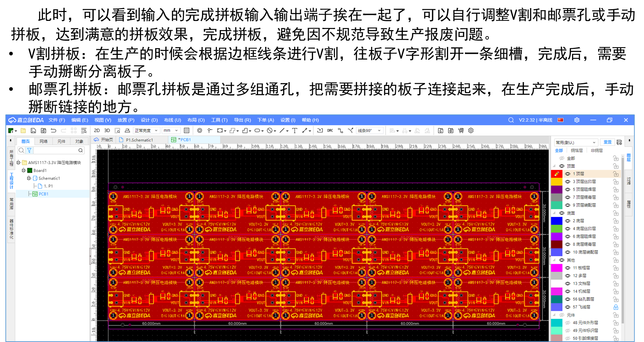Open the 过滤 side panel

click(x=629, y=181)
